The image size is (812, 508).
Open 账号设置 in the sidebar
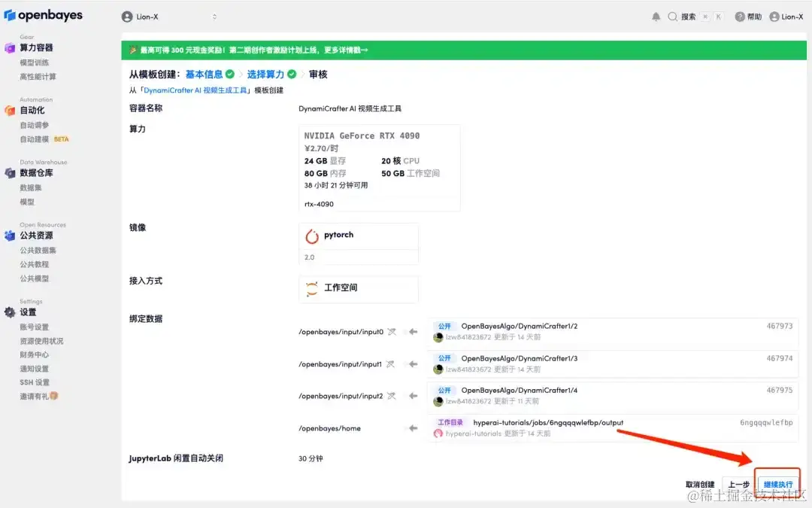tap(34, 327)
